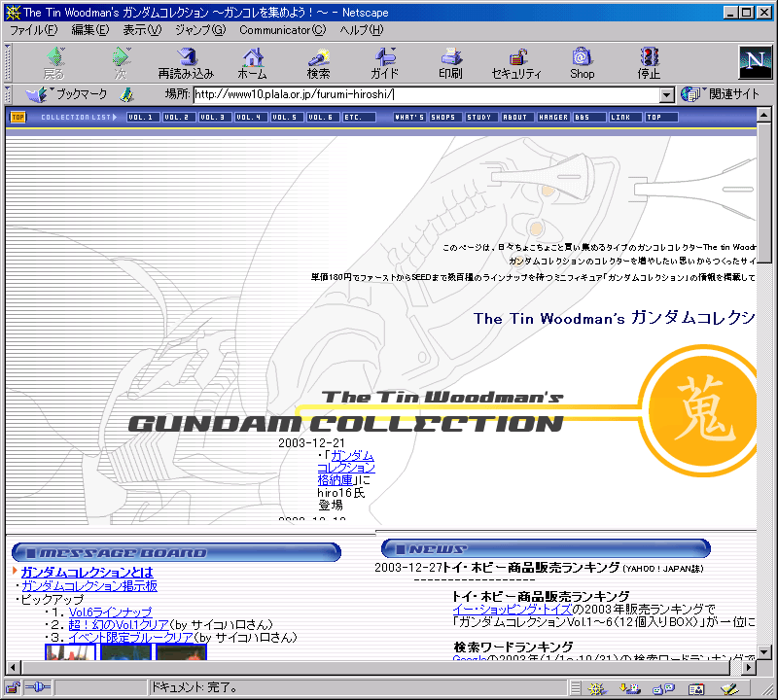Click the VOL. 6 nav button
Screen dimensions: 778x700
(323, 117)
